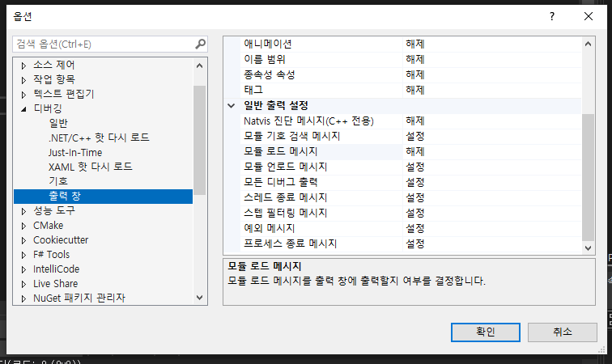The height and width of the screenshot is (364, 612).
Task: Select 스레드 종료 메시지 row label
Action: pyautogui.click(x=285, y=197)
